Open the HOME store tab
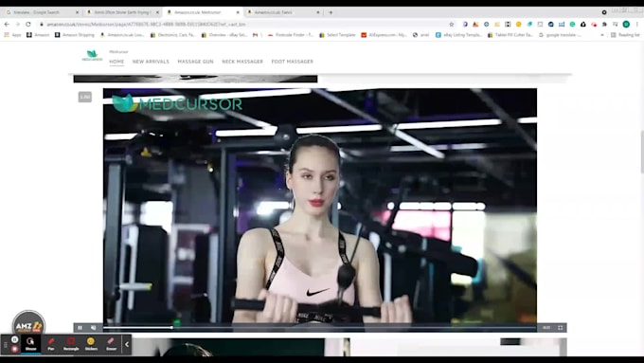Screen dimensions: 644x363 [116, 62]
